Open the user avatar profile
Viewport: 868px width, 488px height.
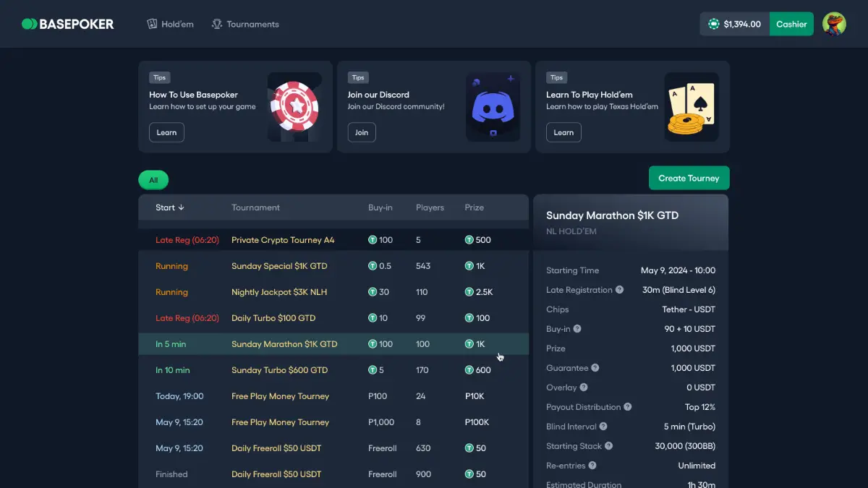834,24
